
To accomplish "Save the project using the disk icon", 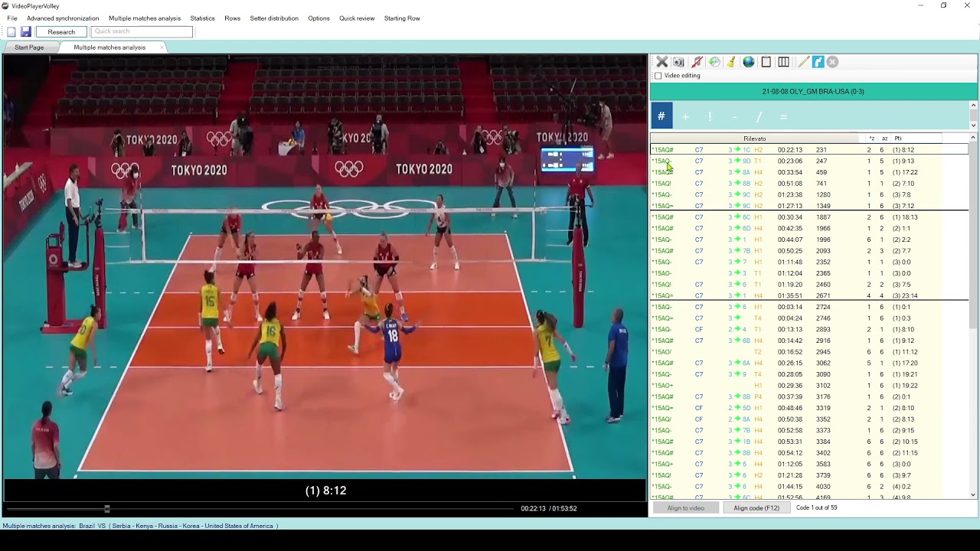I will (x=26, y=31).
